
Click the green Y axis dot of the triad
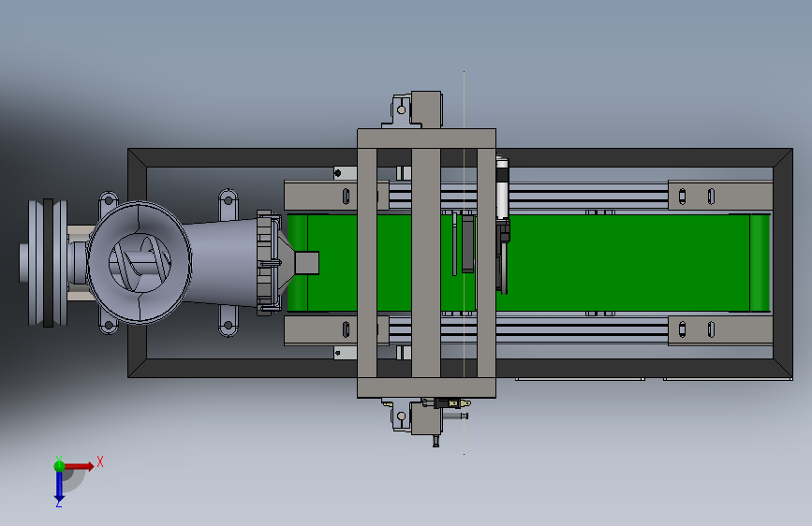tap(59, 465)
